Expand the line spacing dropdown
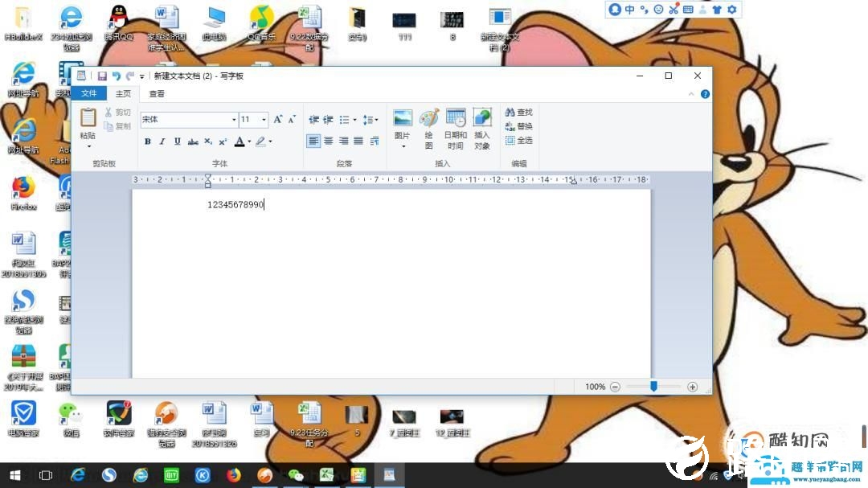The width and height of the screenshot is (868, 488). tap(376, 119)
